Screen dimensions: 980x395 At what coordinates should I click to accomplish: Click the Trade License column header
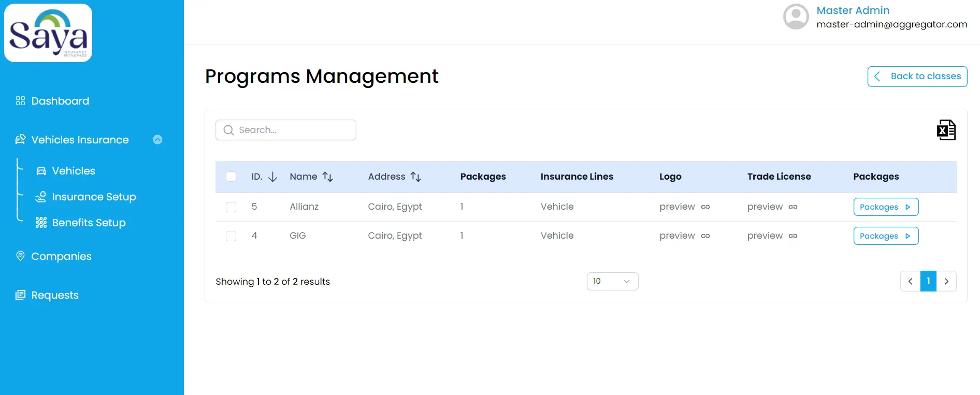point(779,177)
